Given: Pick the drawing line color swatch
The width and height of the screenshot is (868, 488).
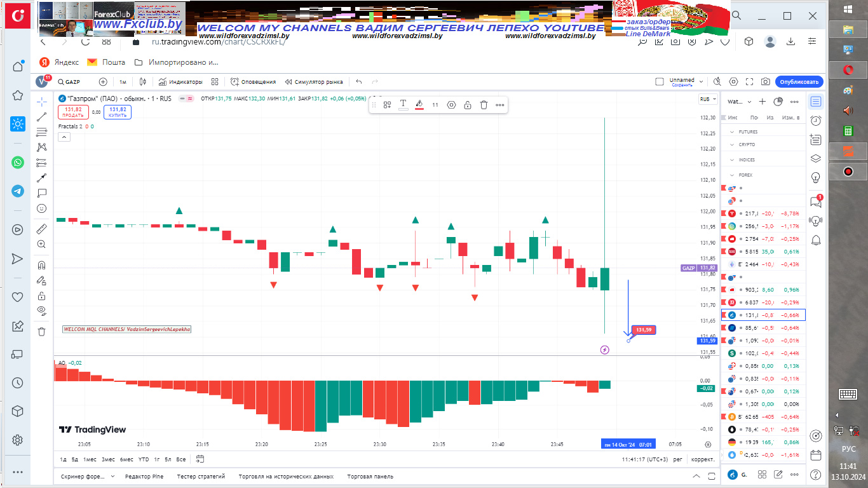Looking at the screenshot, I should (x=419, y=105).
